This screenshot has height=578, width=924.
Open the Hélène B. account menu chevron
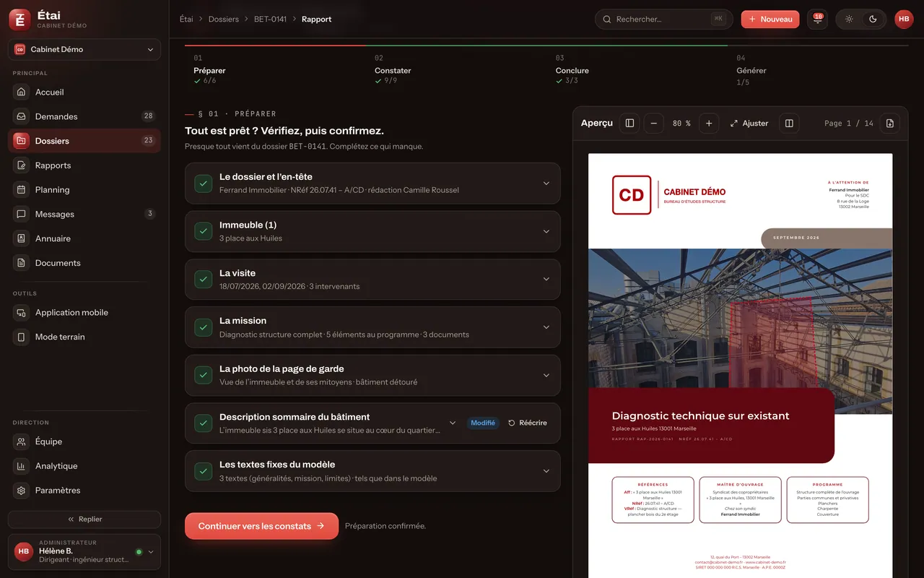(x=151, y=552)
